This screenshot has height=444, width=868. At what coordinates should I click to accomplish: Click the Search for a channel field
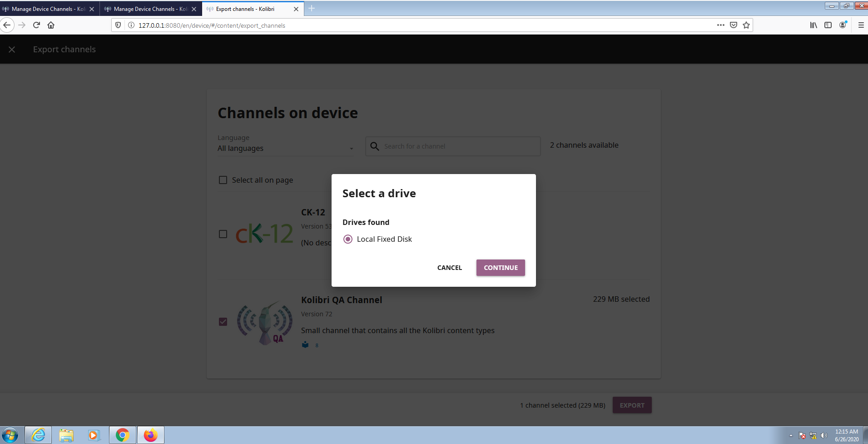point(453,146)
